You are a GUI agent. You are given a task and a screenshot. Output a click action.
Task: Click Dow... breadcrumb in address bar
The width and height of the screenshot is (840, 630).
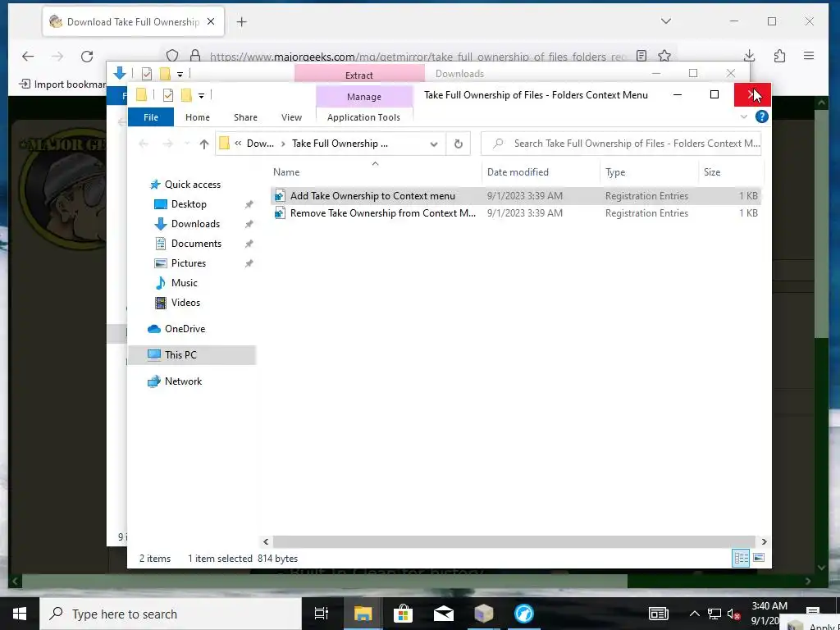coord(260,144)
